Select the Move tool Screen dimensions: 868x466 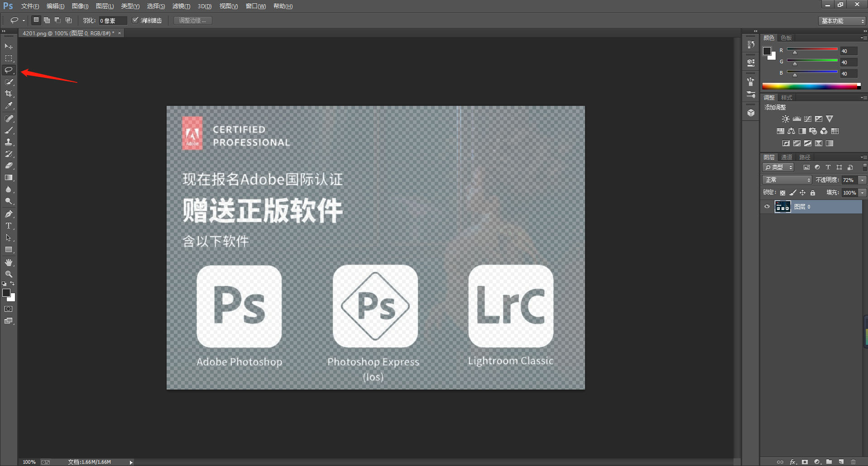tap(9, 47)
